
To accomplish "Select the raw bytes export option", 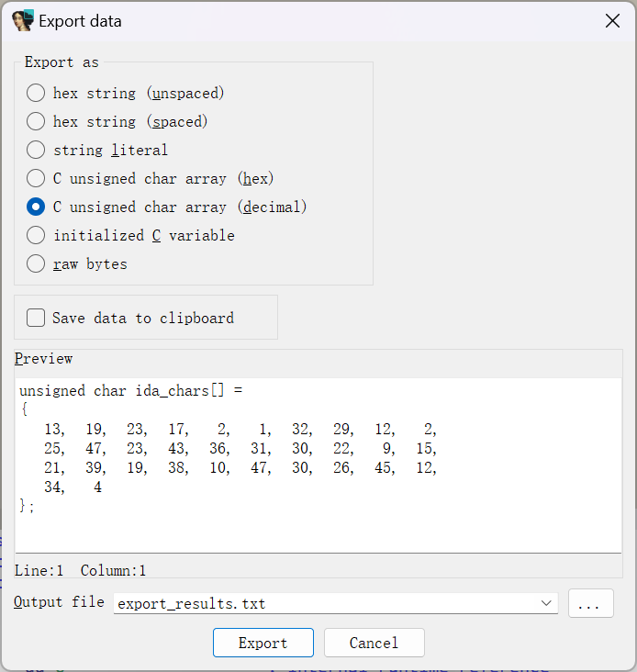I will (x=36, y=263).
